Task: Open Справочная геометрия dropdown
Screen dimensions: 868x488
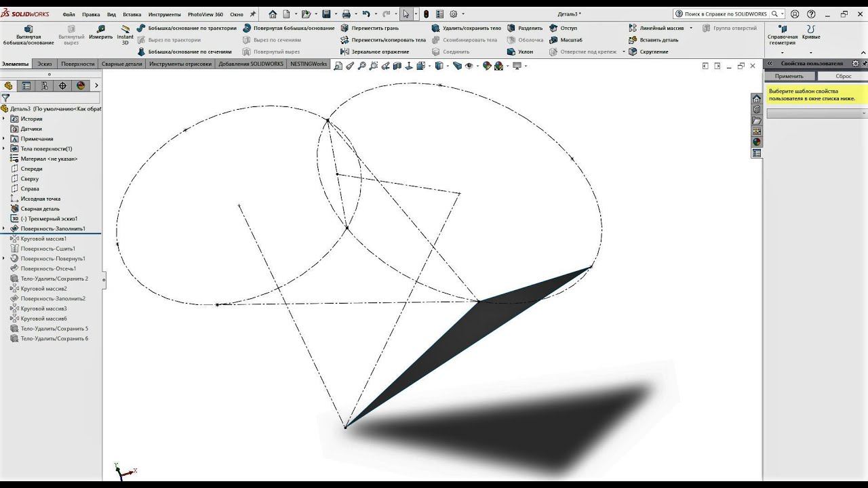Action: tap(783, 53)
